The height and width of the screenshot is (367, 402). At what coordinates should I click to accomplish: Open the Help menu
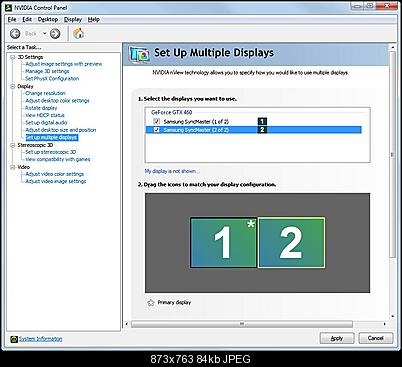click(x=94, y=19)
